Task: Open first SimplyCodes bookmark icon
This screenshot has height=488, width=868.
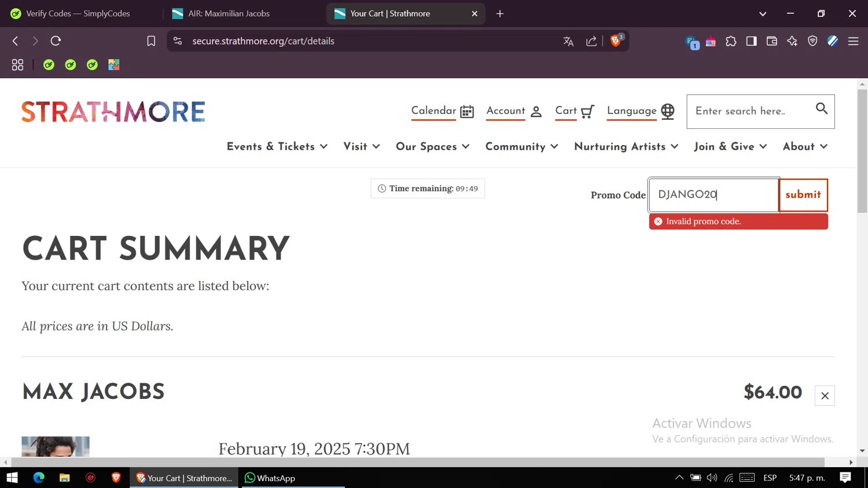Action: 49,65
